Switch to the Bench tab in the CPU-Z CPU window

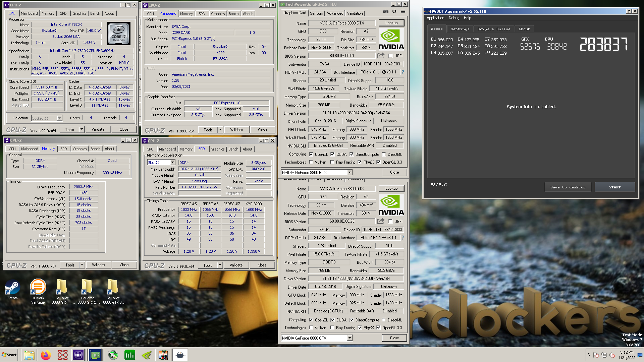pyautogui.click(x=95, y=13)
